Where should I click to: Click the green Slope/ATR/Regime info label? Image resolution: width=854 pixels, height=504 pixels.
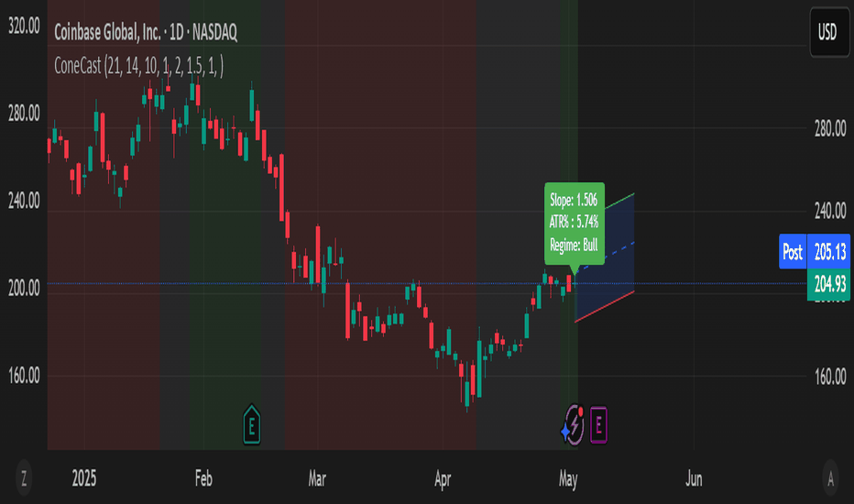[573, 223]
